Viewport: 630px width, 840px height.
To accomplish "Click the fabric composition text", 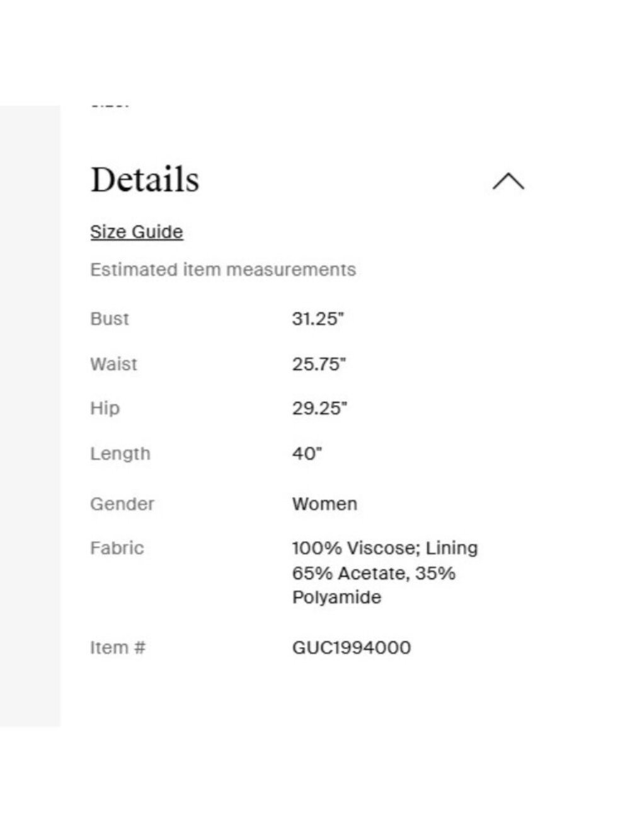I will [x=385, y=573].
